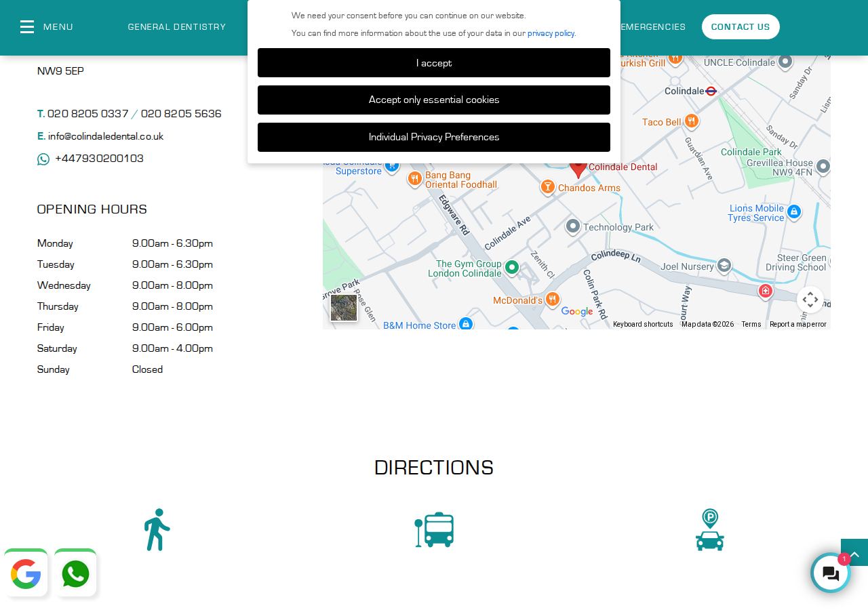Image resolution: width=868 pixels, height=610 pixels.
Task: Click the info@colindaledental.co.uk email link
Action: coord(106,136)
